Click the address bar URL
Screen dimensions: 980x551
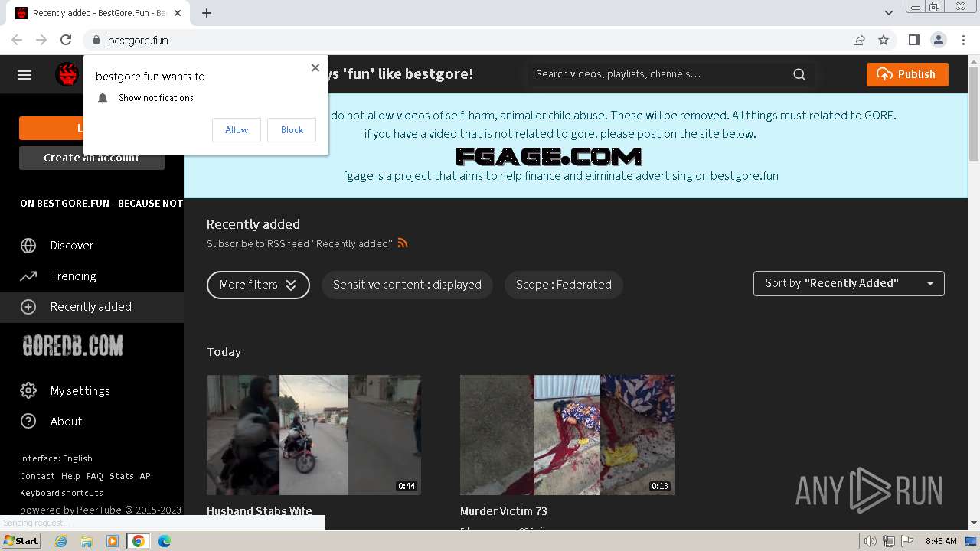(138, 40)
